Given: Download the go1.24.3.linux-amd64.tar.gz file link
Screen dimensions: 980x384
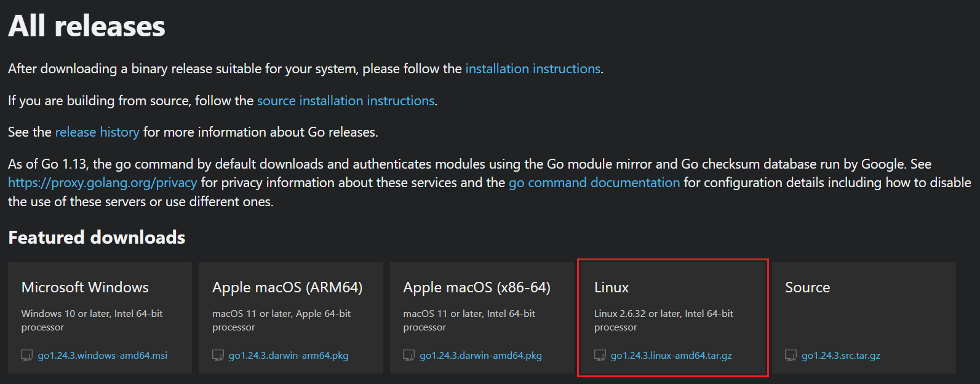Looking at the screenshot, I should pyautogui.click(x=671, y=356).
